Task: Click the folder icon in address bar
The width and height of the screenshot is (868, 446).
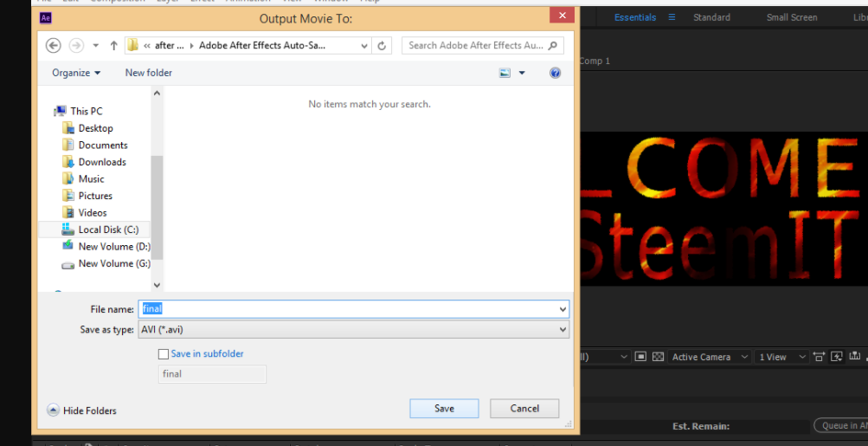Action: (x=132, y=45)
